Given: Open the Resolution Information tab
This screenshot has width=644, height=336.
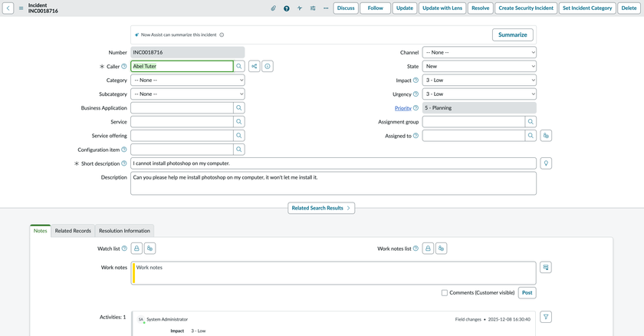Looking at the screenshot, I should (x=125, y=231).
